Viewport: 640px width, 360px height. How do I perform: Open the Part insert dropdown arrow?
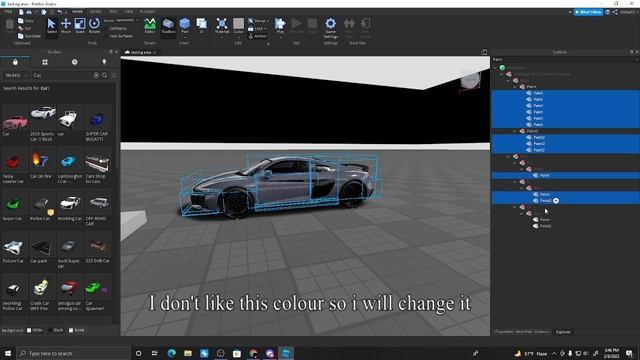pos(184,37)
